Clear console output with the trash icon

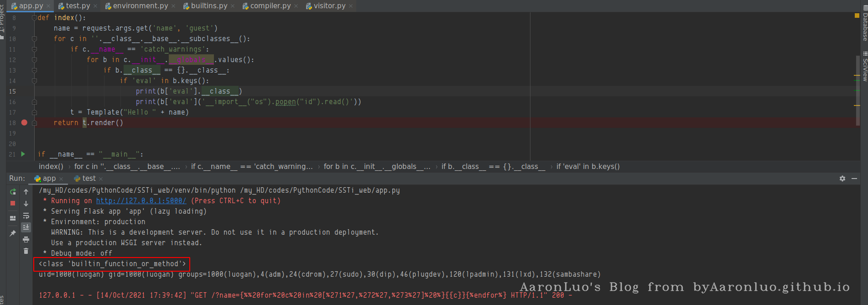tap(26, 251)
